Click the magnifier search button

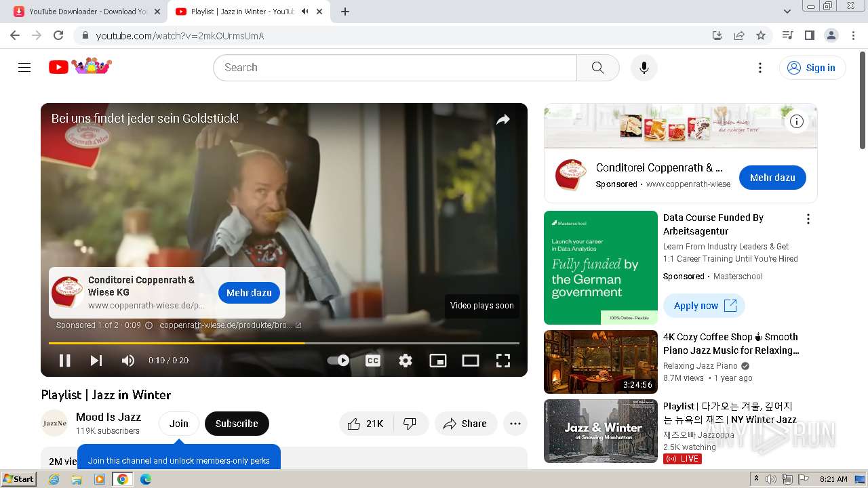[x=597, y=67]
